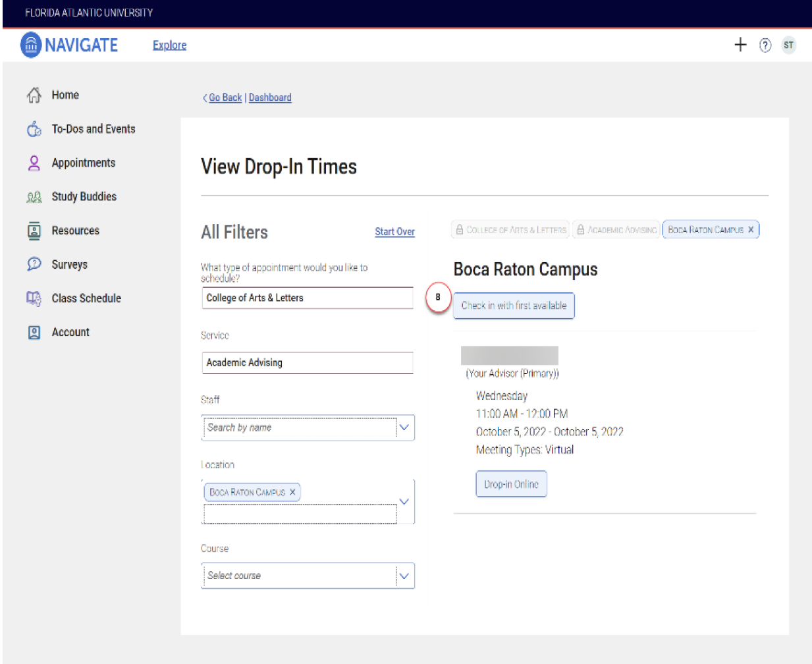
Task: Remove Boca Raton Campus tag in Location field
Action: coord(292,492)
